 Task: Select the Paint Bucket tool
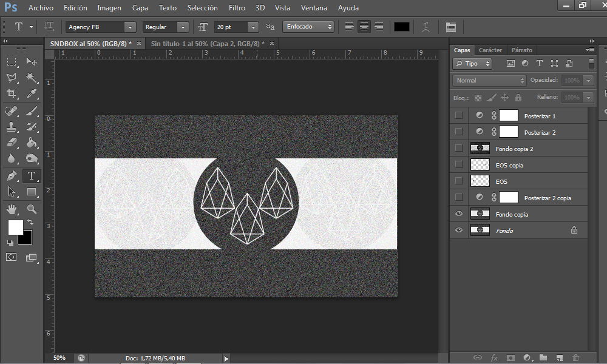[32, 143]
